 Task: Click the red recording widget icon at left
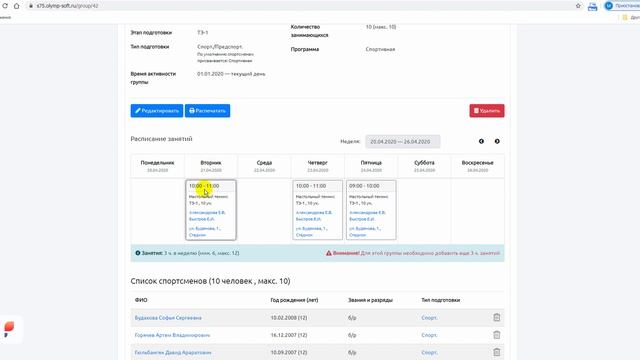tap(9, 329)
